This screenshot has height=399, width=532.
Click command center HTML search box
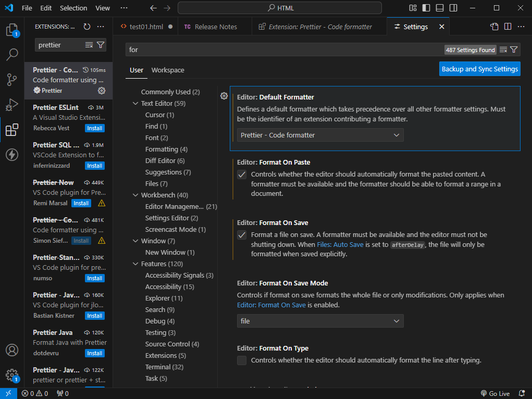[280, 8]
